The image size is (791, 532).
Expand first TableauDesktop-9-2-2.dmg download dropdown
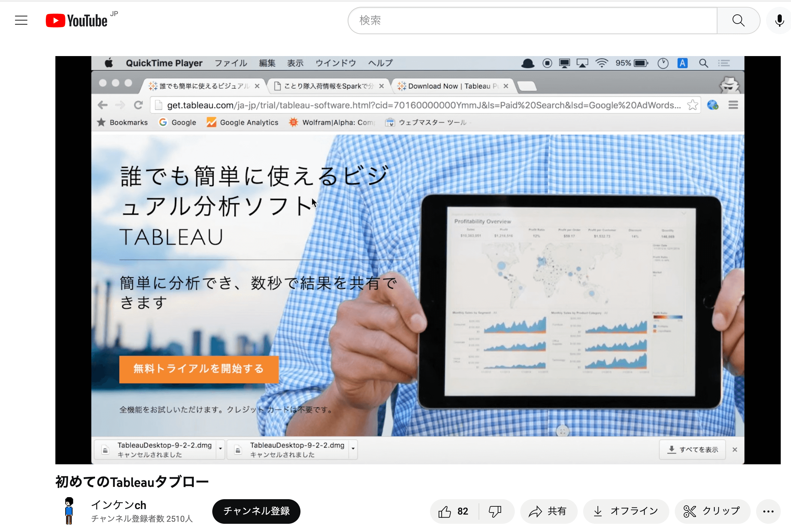[220, 449]
